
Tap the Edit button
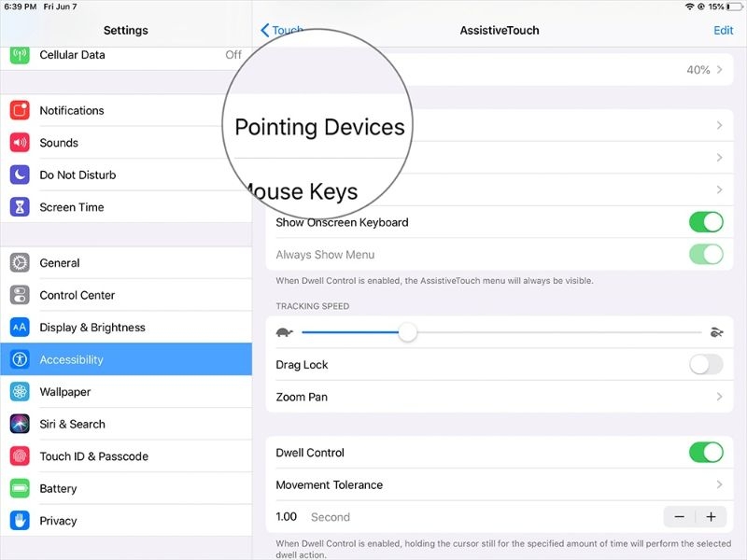pyautogui.click(x=723, y=30)
